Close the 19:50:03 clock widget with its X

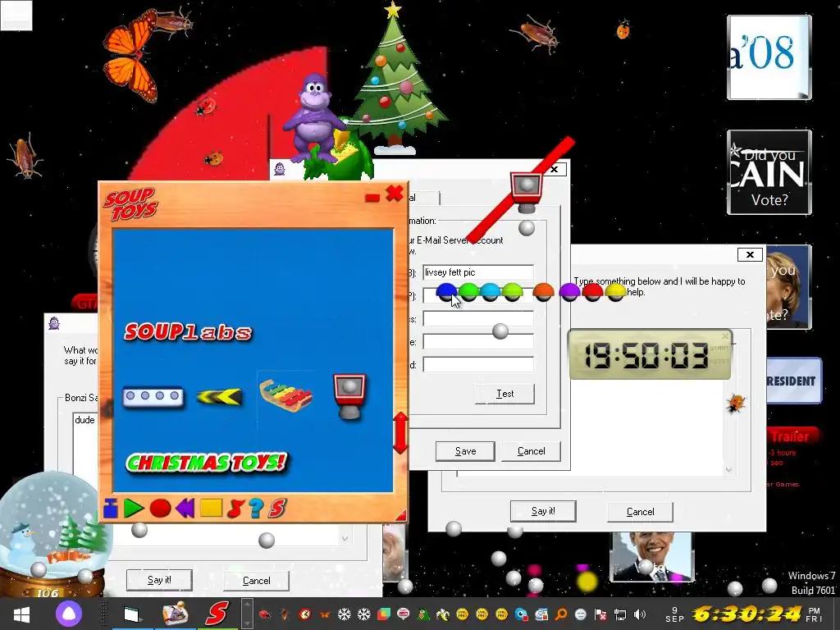(x=725, y=336)
